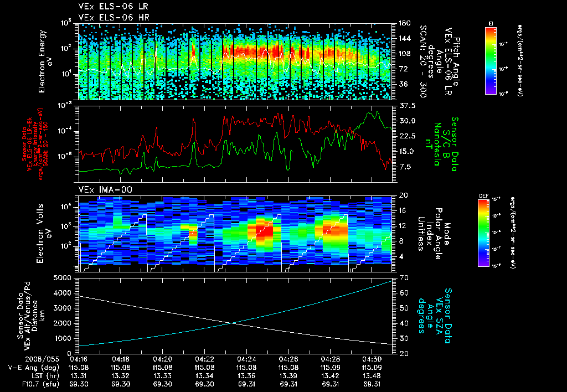Click the "Electron Volts eV" axis label

click(x=43, y=234)
